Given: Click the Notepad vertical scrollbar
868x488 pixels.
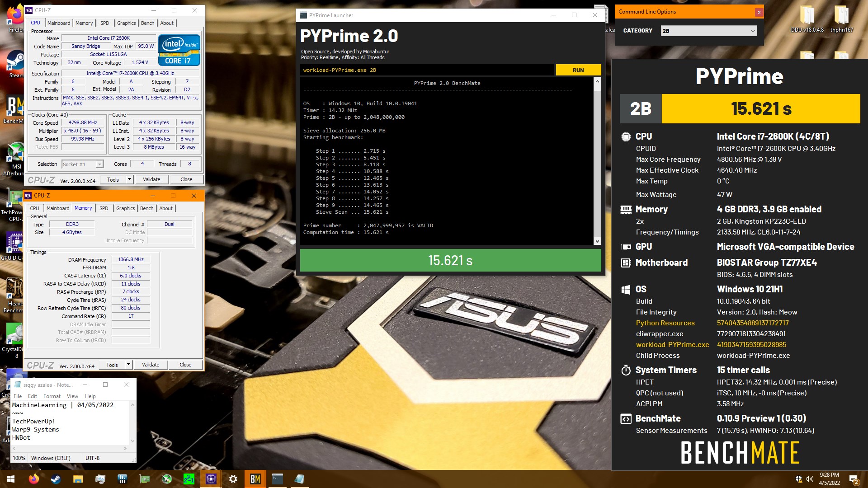Looking at the screenshot, I should click(x=132, y=423).
